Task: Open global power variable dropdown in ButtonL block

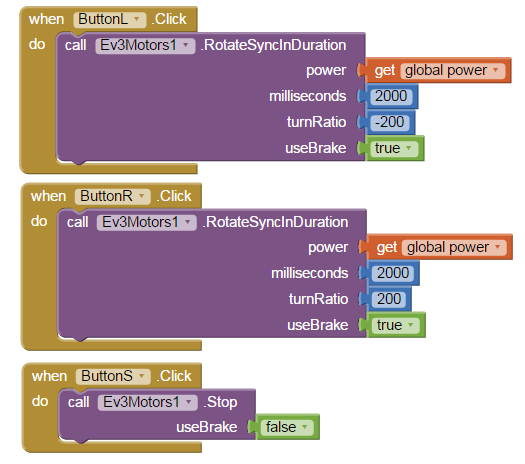Action: 452,71
